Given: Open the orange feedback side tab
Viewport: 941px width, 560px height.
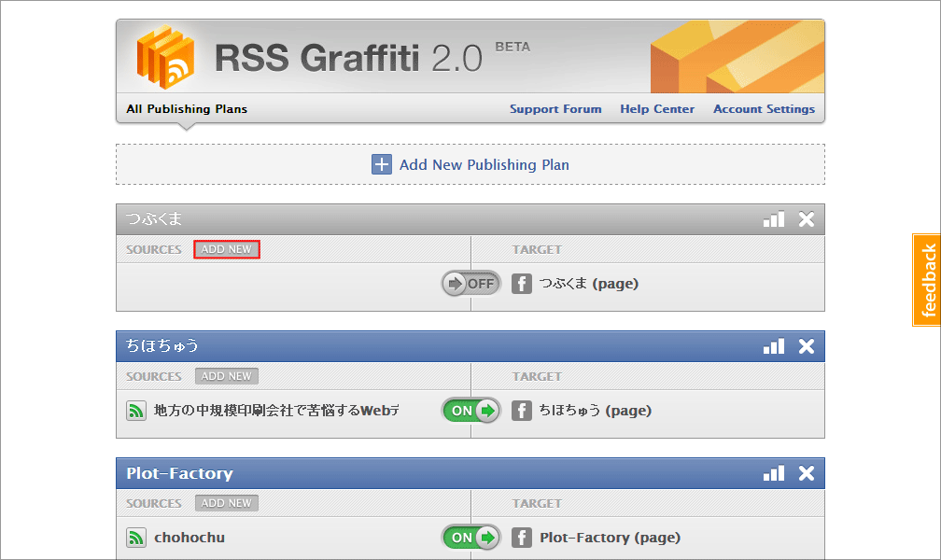Looking at the screenshot, I should click(927, 280).
